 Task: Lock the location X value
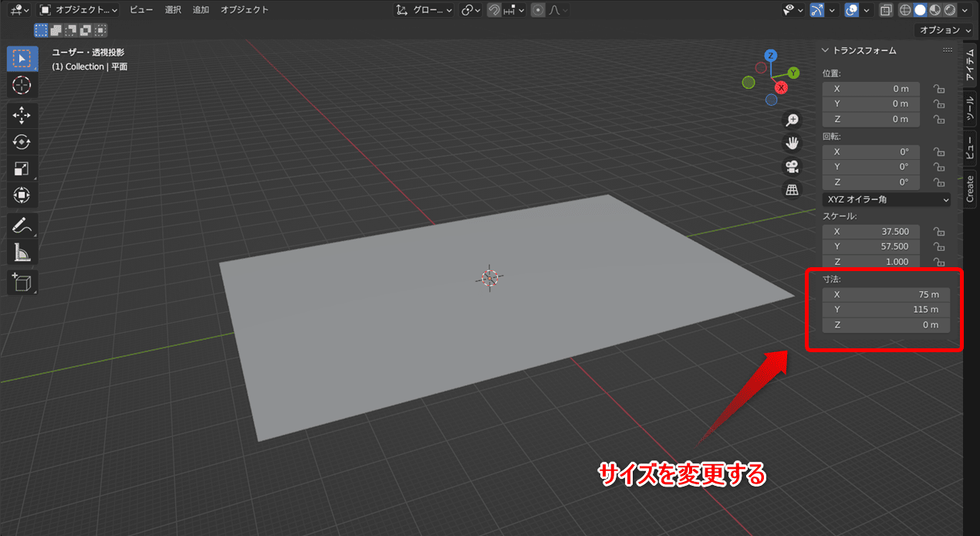939,89
